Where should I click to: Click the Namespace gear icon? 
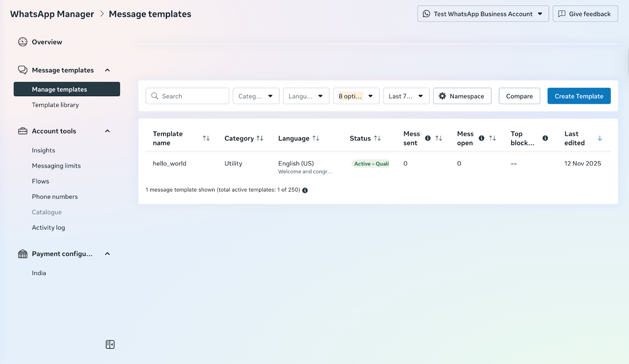pos(442,96)
